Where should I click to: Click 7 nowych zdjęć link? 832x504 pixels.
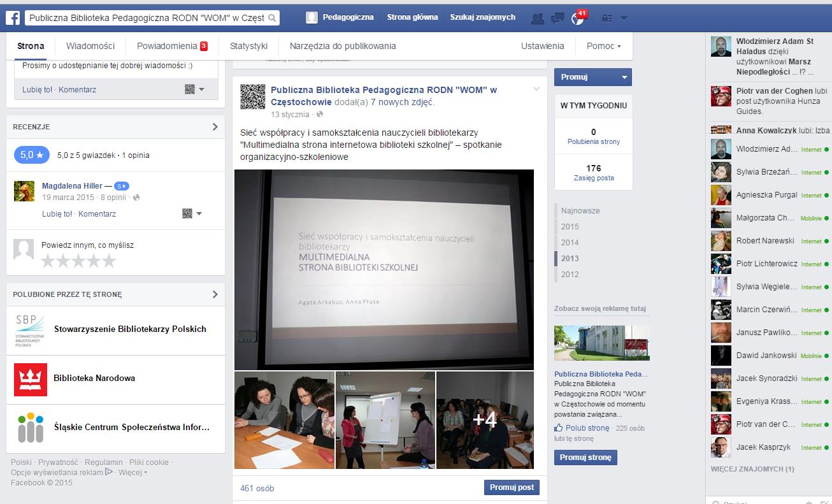pos(403,102)
